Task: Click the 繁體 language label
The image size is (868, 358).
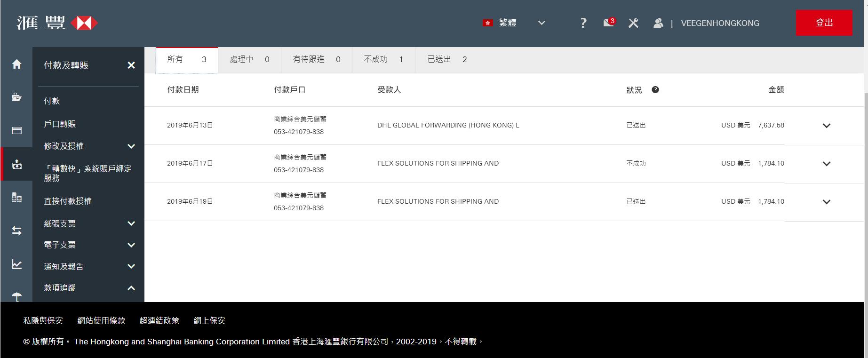Action: tap(508, 23)
